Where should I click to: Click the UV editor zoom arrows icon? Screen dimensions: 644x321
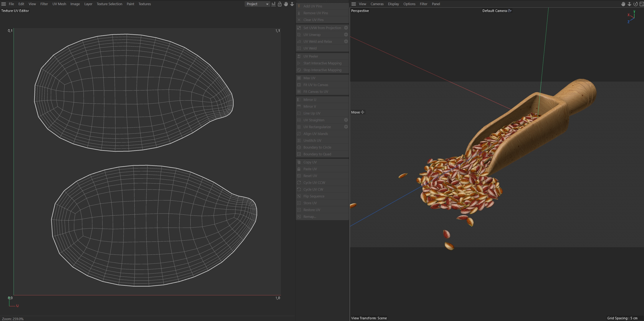pos(292,4)
